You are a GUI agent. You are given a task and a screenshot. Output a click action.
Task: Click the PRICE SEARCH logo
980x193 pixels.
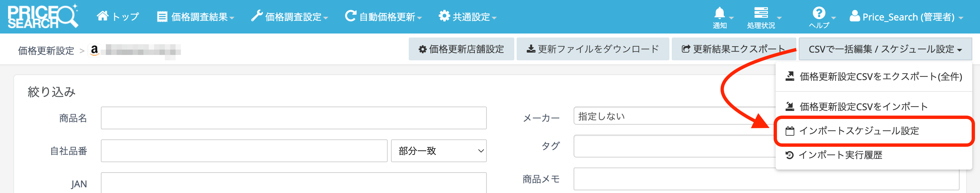coord(43,16)
